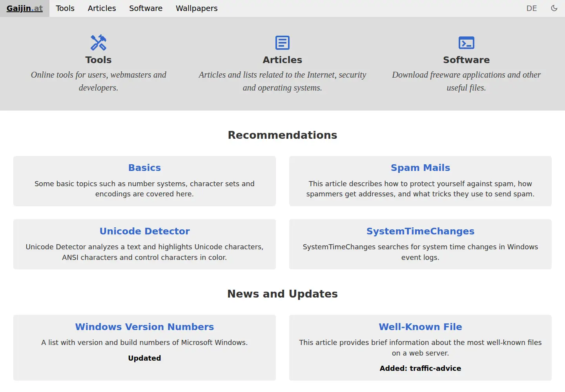Image resolution: width=565 pixels, height=392 pixels.
Task: Open the Articles menu in navigation bar
Action: click(102, 8)
